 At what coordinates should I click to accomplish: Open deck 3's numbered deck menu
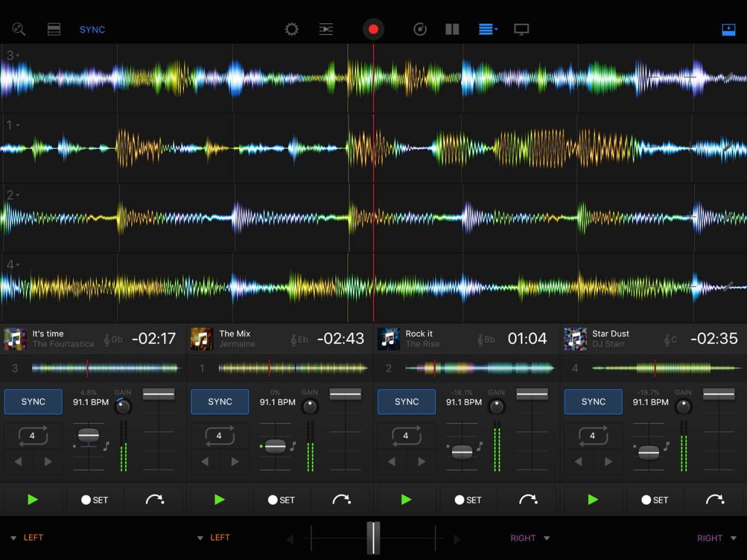[x=13, y=54]
